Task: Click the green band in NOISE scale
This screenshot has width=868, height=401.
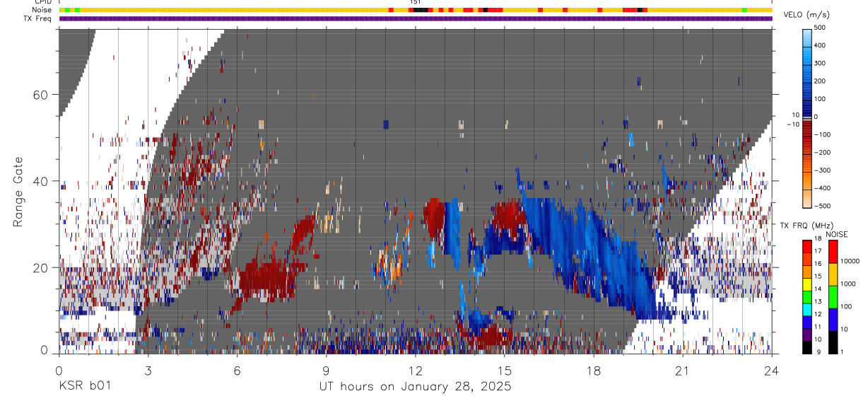Action: click(833, 296)
